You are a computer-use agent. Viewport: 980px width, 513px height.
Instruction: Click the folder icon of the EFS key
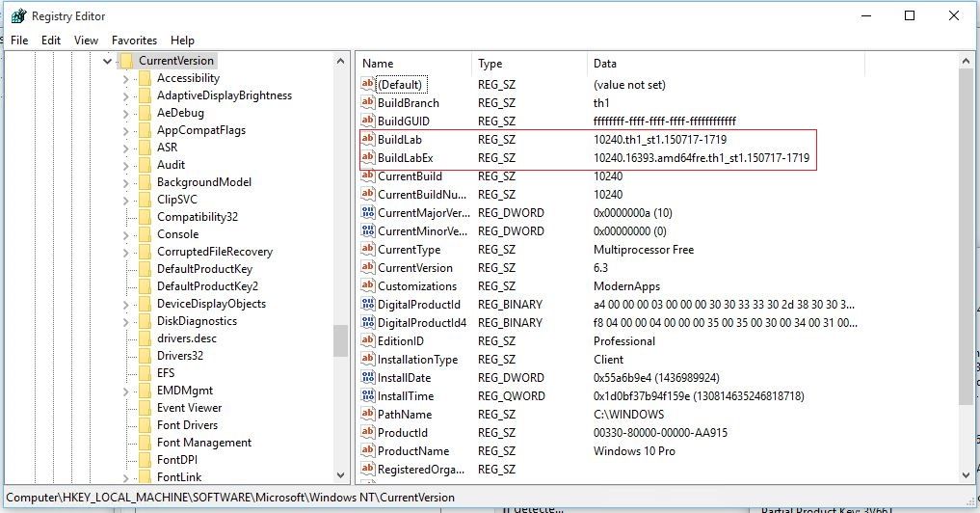tap(145, 373)
